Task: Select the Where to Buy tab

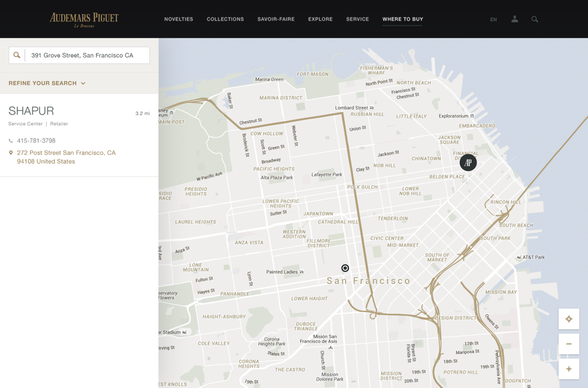Action: click(403, 19)
